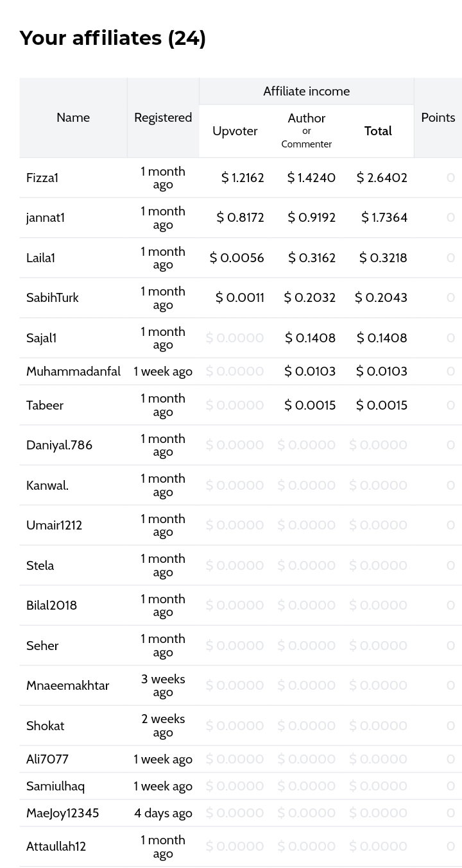Click jannat1's upvoter income $ 0.8172
The image size is (462, 868).
click(240, 218)
